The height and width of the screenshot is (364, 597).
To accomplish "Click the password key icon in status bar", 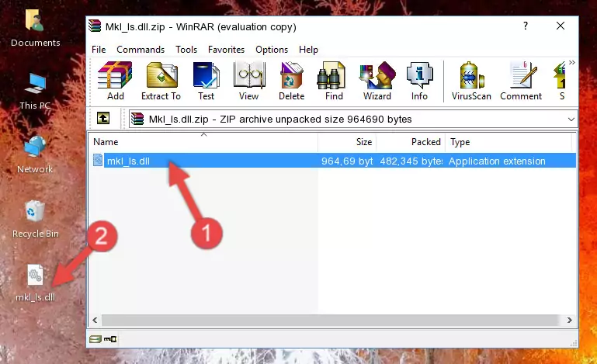I will pyautogui.click(x=110, y=339).
